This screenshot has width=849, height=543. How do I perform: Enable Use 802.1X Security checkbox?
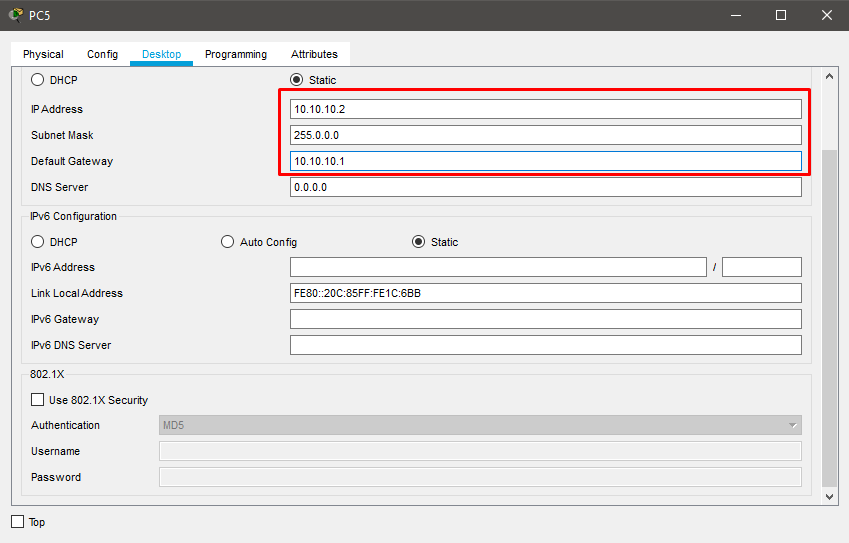click(37, 400)
